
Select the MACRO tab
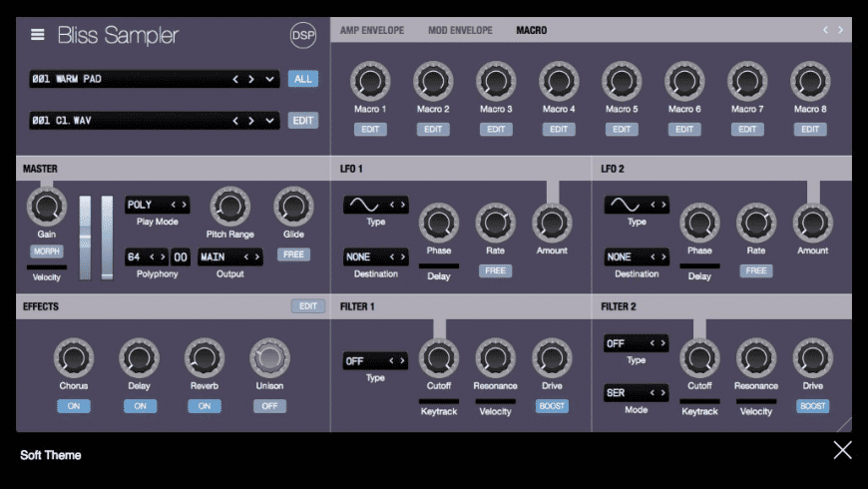click(x=532, y=31)
